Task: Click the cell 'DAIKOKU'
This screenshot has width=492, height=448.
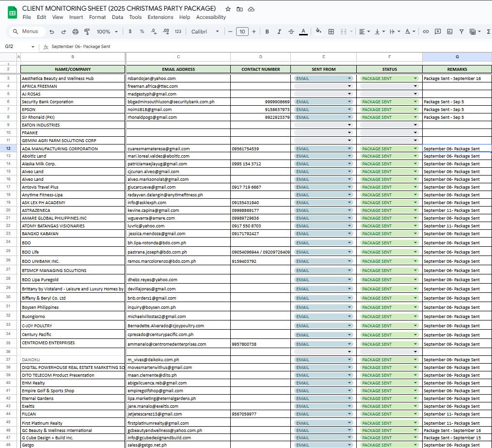Action: [73, 360]
